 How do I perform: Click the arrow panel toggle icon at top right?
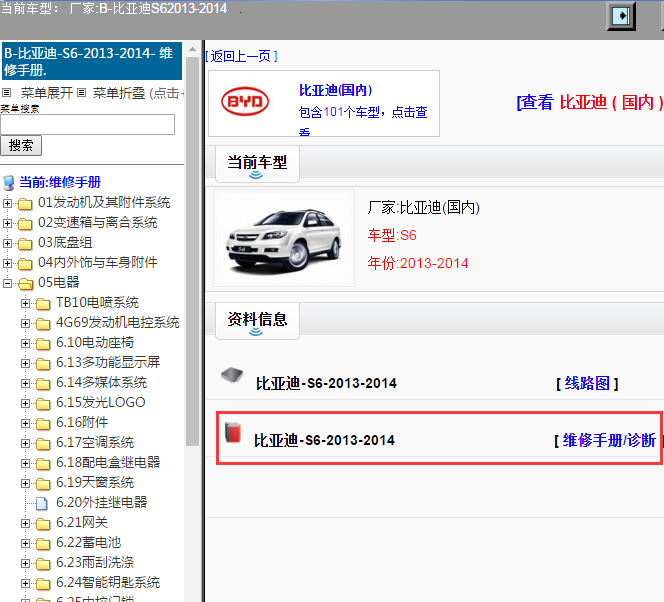pos(621,16)
